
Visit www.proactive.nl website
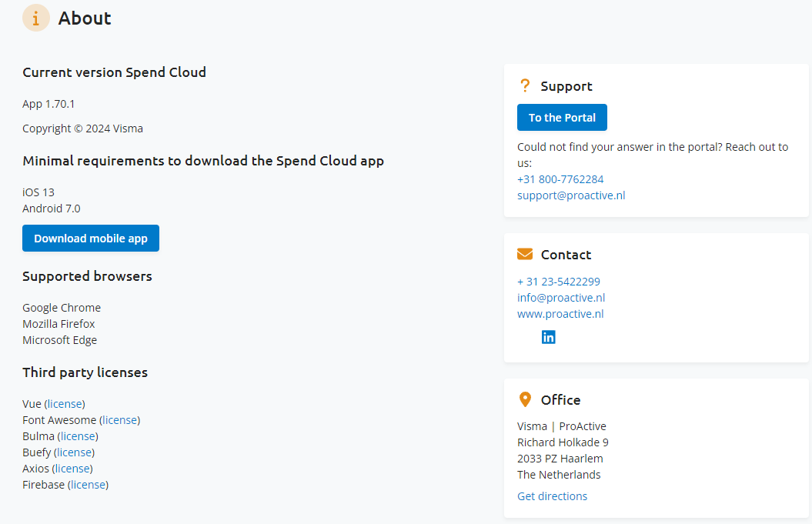coord(560,314)
